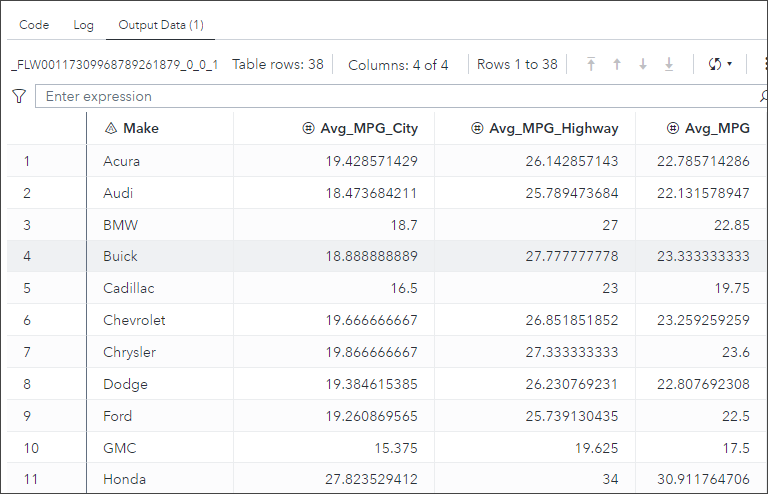Select the Acura cell
This screenshot has width=768, height=494.
coord(160,161)
